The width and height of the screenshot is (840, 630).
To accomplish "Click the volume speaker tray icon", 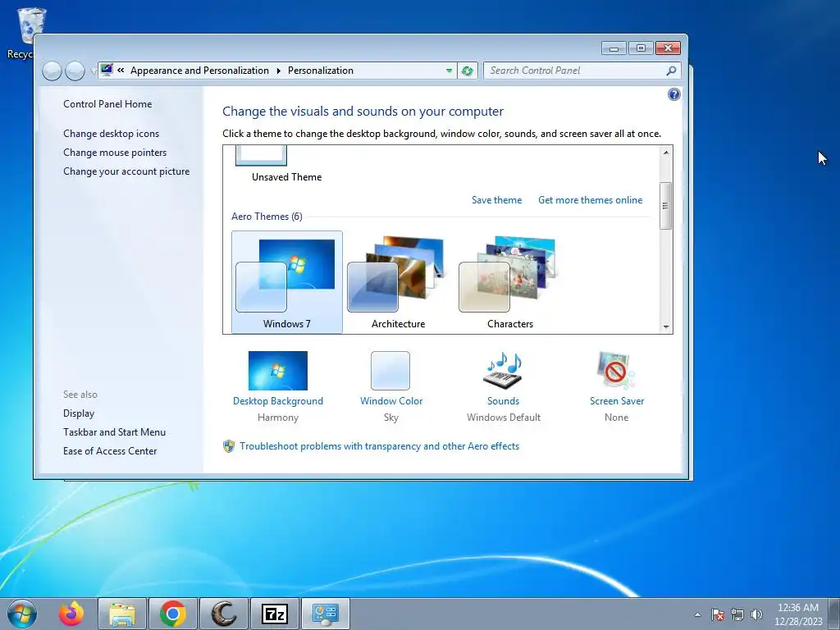I will coord(756,614).
